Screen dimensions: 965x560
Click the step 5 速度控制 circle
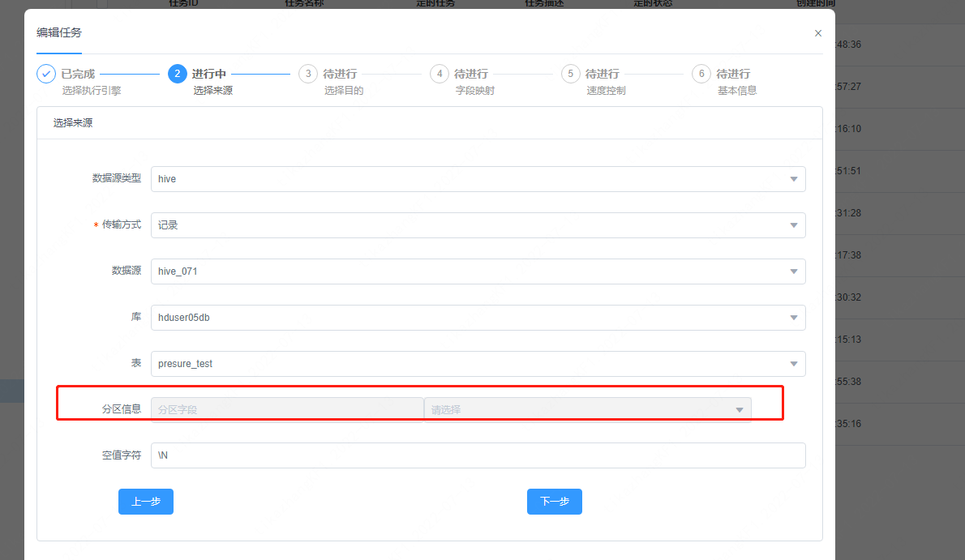(x=569, y=74)
